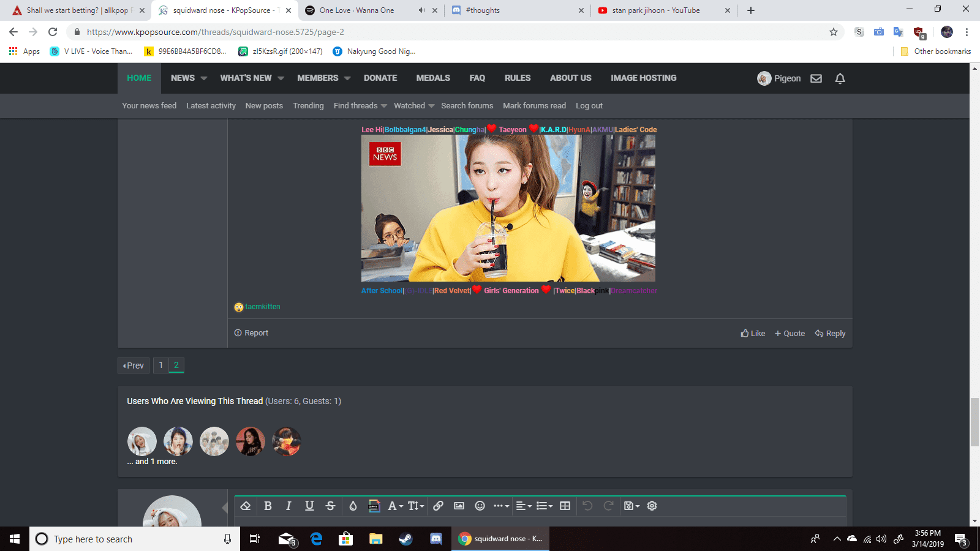Insert an image in editor
980x551 pixels.
pyautogui.click(x=459, y=506)
